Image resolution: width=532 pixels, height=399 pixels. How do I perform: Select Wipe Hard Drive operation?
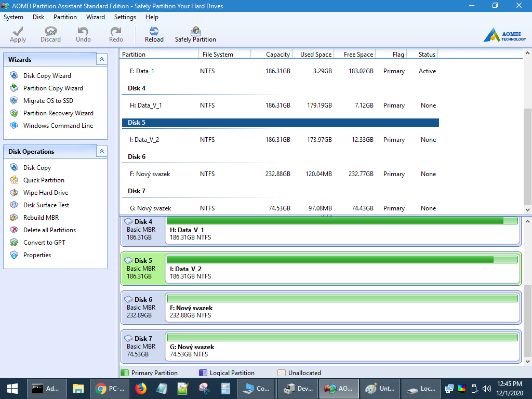[45, 193]
